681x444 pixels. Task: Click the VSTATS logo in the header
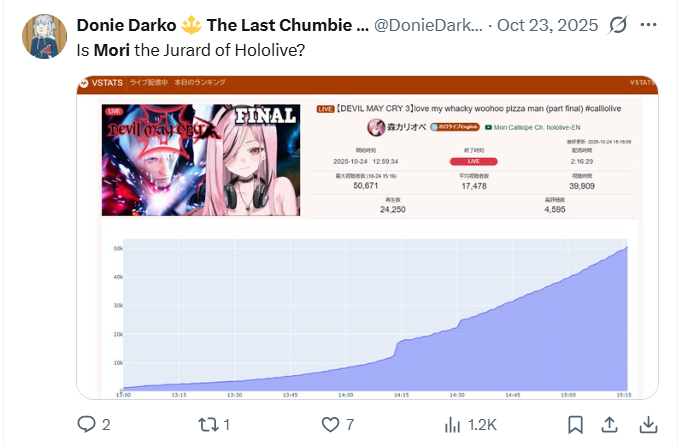tap(102, 83)
